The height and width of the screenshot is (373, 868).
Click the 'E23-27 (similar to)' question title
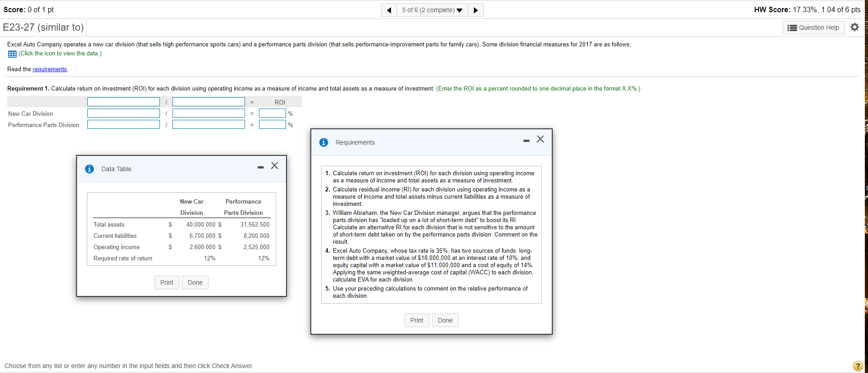[43, 27]
